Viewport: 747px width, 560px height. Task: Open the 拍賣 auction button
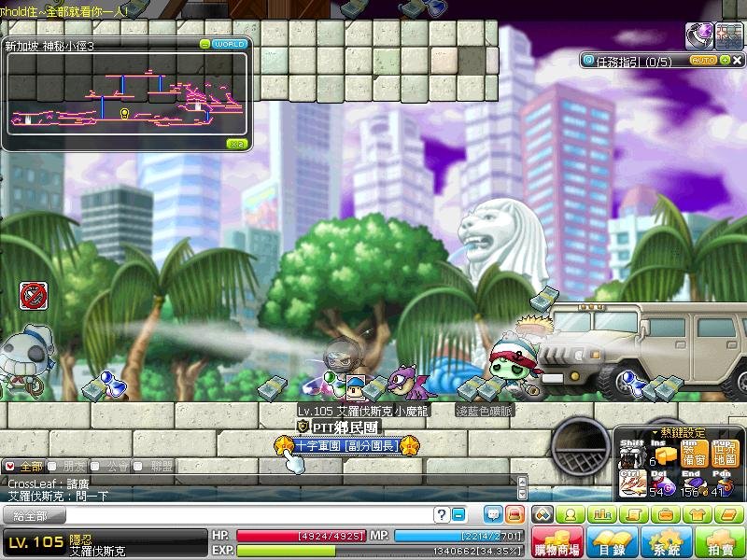(720, 543)
